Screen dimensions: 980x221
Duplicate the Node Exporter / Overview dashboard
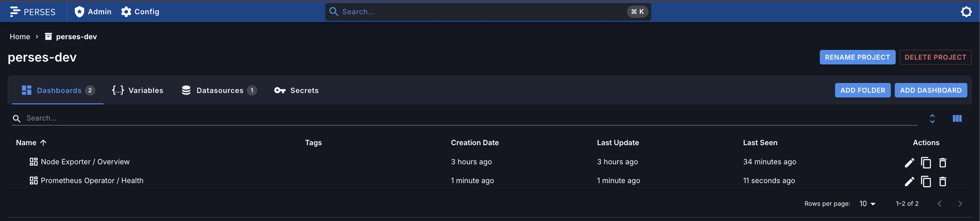tap(926, 162)
